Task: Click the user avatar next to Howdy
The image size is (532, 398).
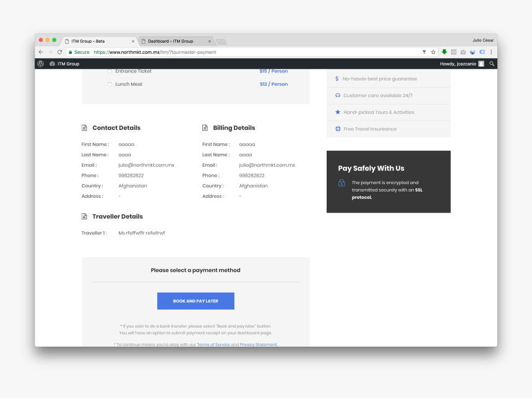Action: 481,64
